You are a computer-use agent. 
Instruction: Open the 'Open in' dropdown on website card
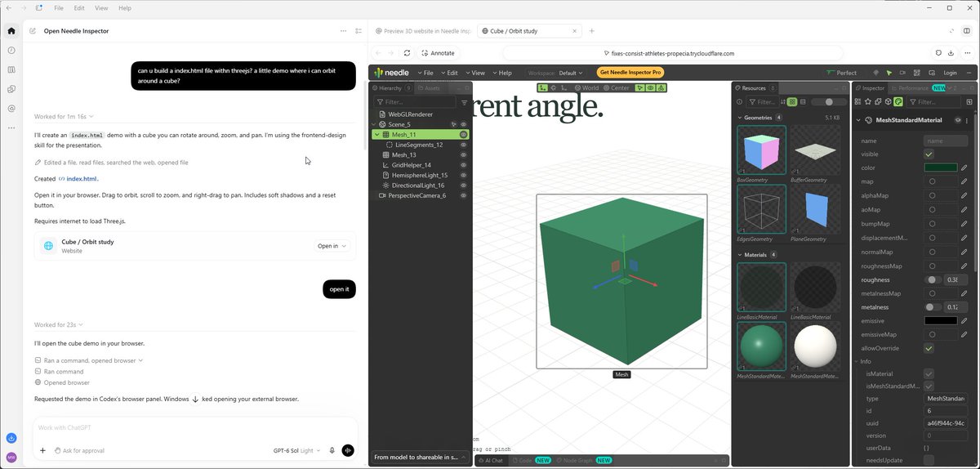click(x=332, y=246)
